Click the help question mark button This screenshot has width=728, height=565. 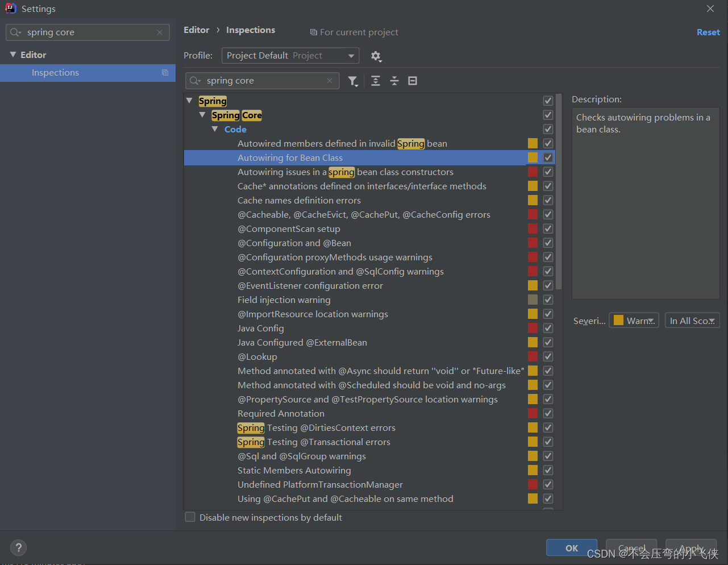tap(19, 547)
